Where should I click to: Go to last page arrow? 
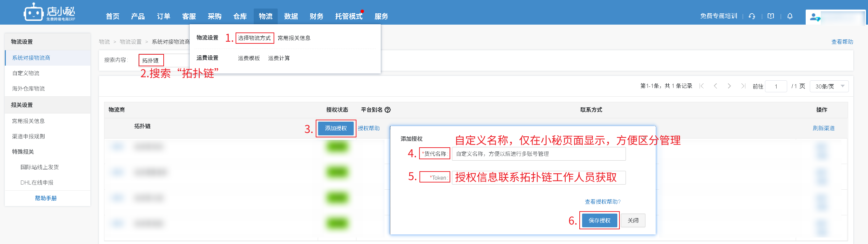tap(743, 86)
